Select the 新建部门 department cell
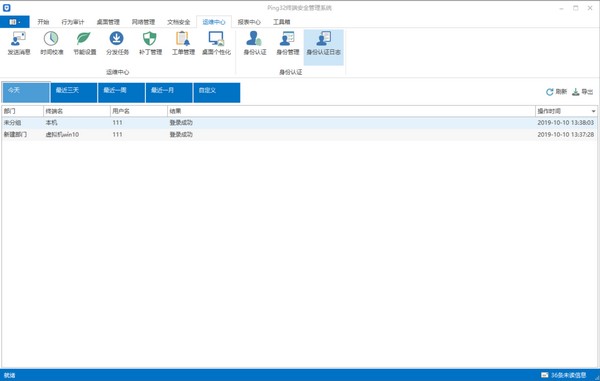 pyautogui.click(x=15, y=135)
